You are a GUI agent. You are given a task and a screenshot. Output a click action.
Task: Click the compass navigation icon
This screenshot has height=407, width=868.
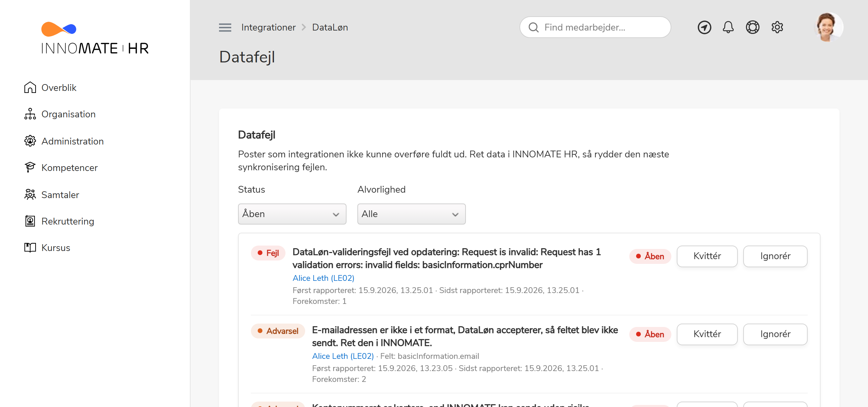pyautogui.click(x=704, y=27)
